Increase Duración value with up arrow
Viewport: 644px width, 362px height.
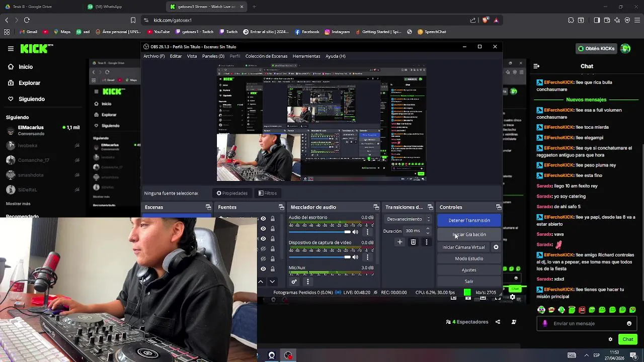coord(428,229)
